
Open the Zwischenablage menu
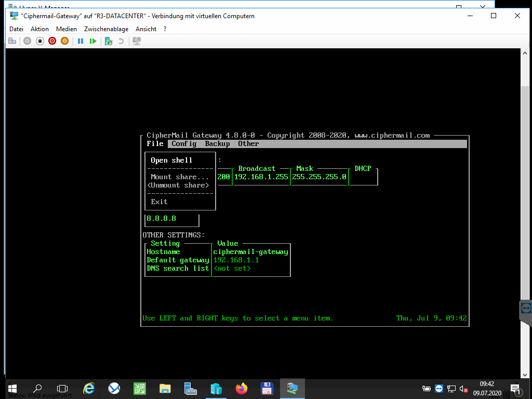tap(106, 29)
